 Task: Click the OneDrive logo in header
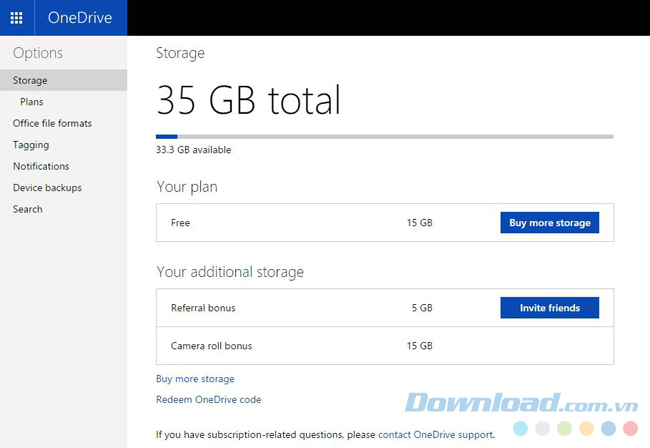[80, 17]
